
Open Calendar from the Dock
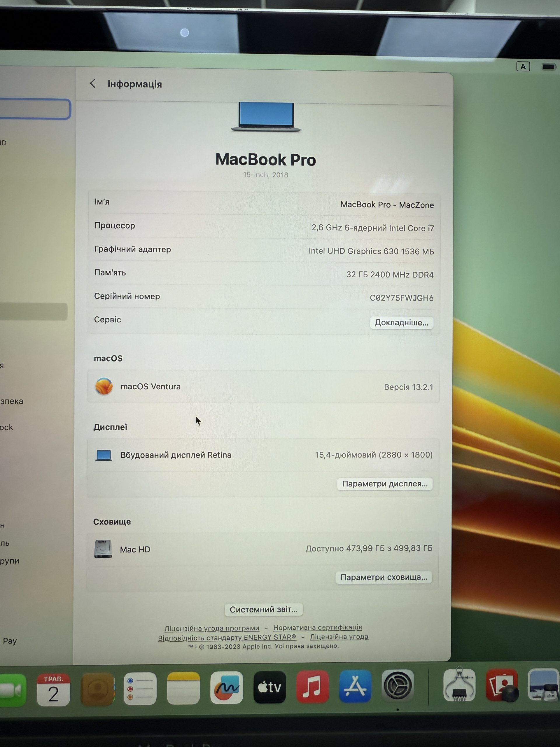[x=53, y=689]
